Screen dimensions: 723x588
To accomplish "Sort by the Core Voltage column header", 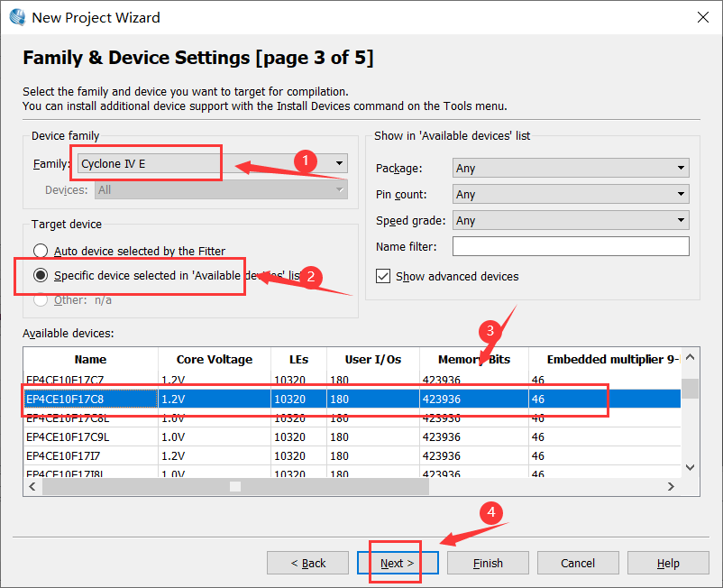I will click(x=215, y=359).
